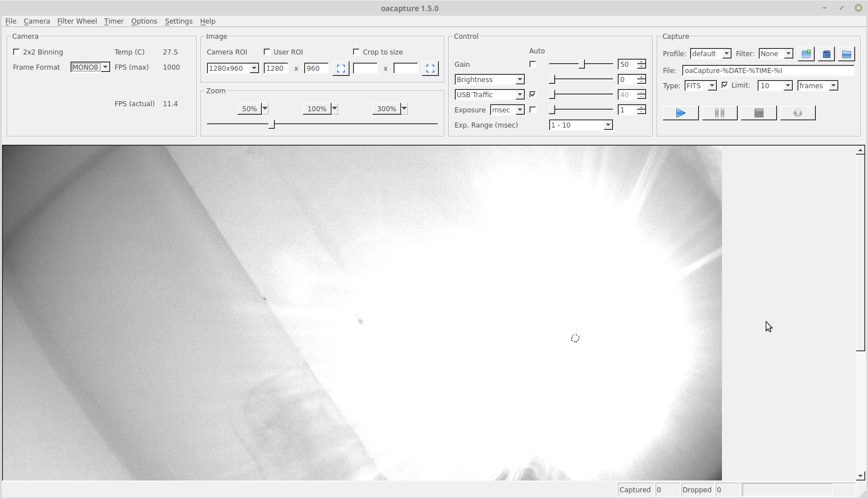The width and height of the screenshot is (868, 499).
Task: Click the ROI height field 960
Action: 316,68
